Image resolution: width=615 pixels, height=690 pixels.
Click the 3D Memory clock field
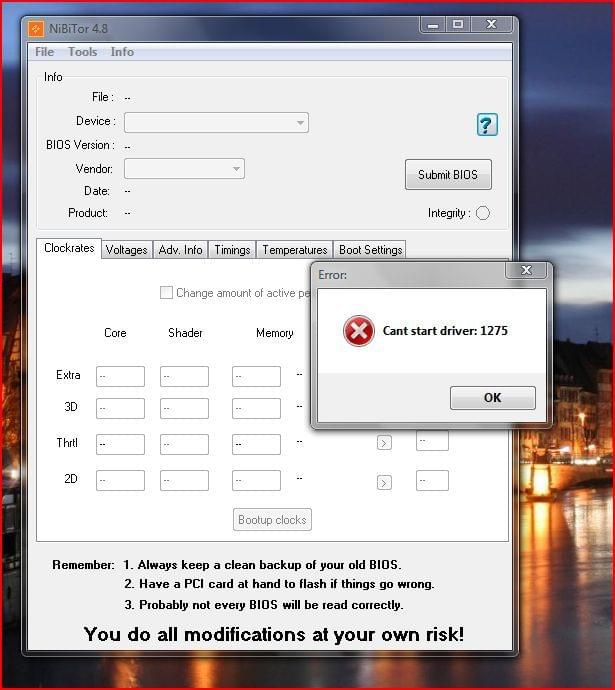[256, 408]
